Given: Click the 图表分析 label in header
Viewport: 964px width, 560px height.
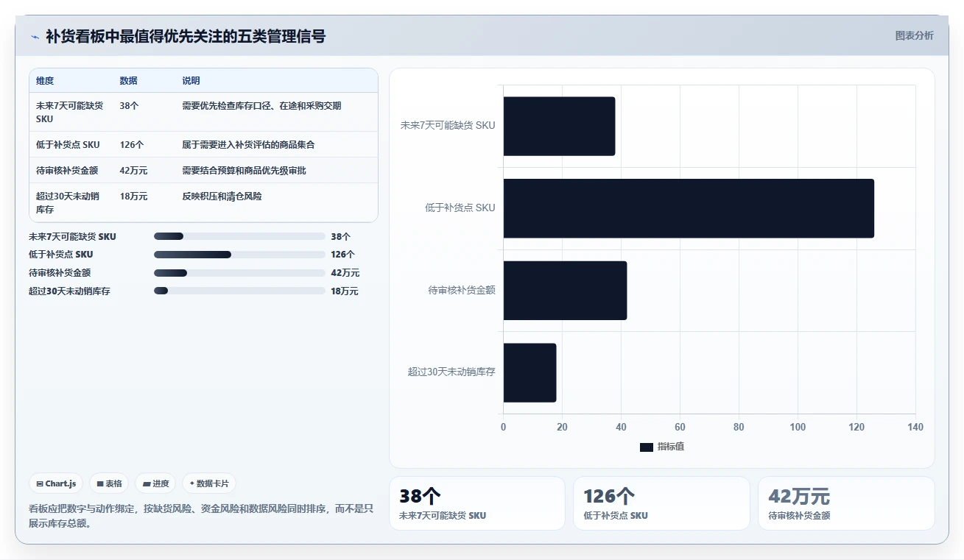Looking at the screenshot, I should [x=914, y=35].
